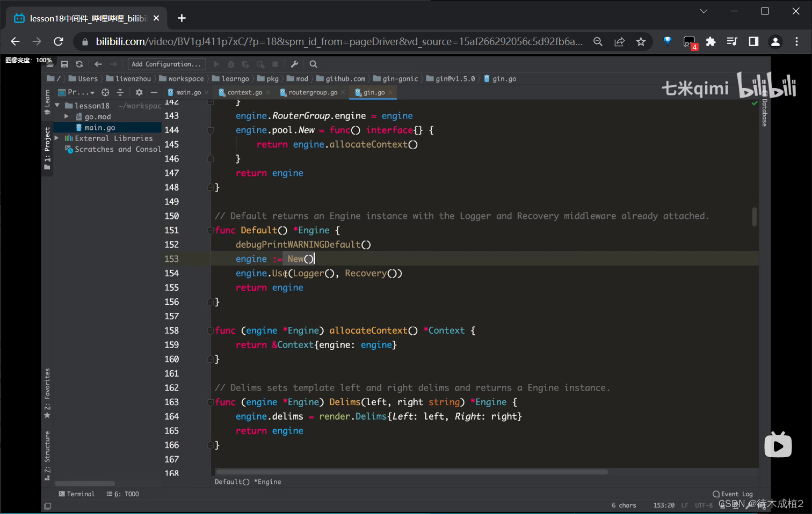This screenshot has width=812, height=514.
Task: Switch to the routergroup.go editor tab
Action: 313,92
